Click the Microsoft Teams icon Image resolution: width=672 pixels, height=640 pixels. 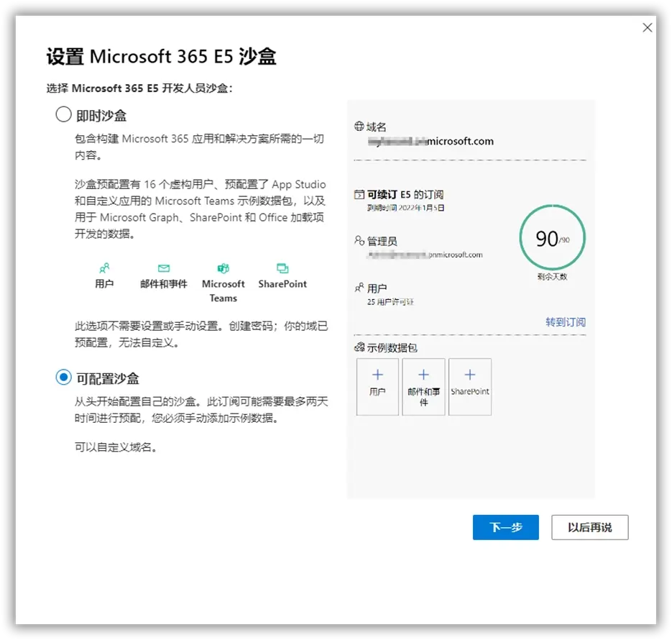click(224, 268)
